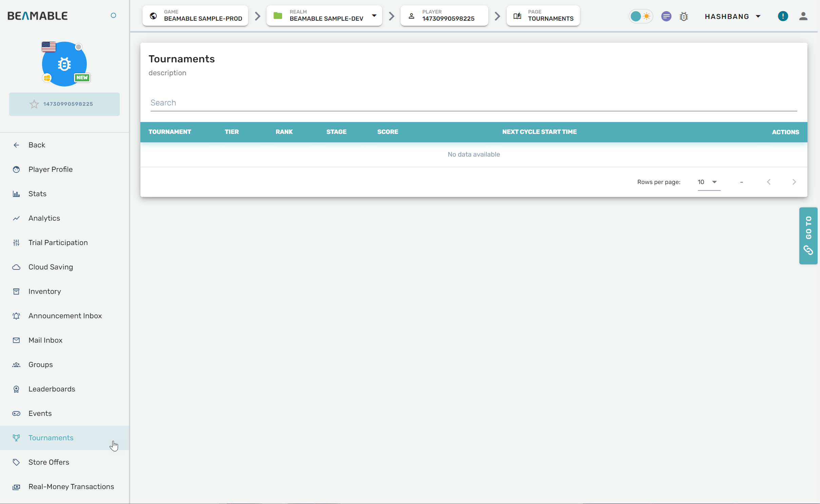
Task: Toggle sidebar collapse circle near the logo
Action: (x=113, y=16)
